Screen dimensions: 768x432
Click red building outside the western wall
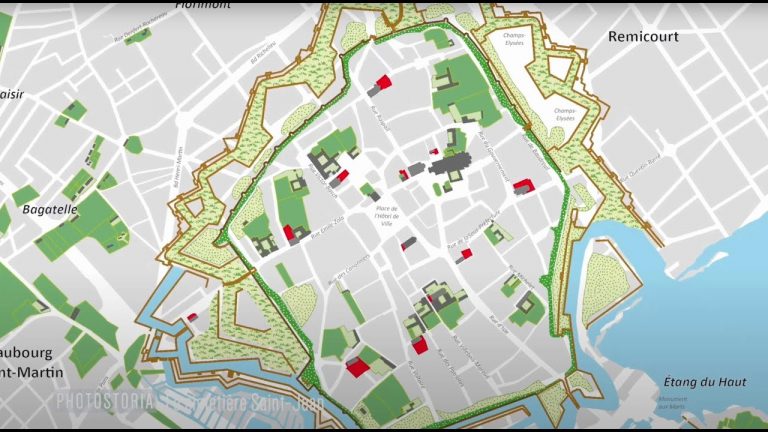[192, 317]
